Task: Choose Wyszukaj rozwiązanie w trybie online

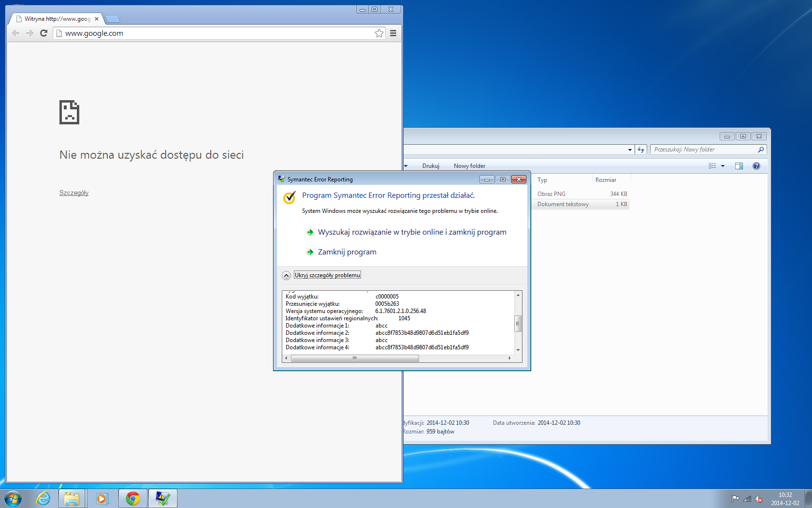Action: (x=406, y=232)
